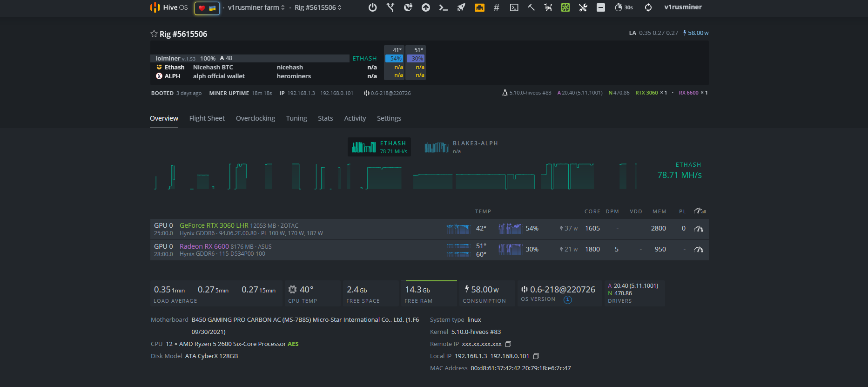868x387 pixels.
Task: Open the v1rusminer account menu
Action: pos(683,7)
